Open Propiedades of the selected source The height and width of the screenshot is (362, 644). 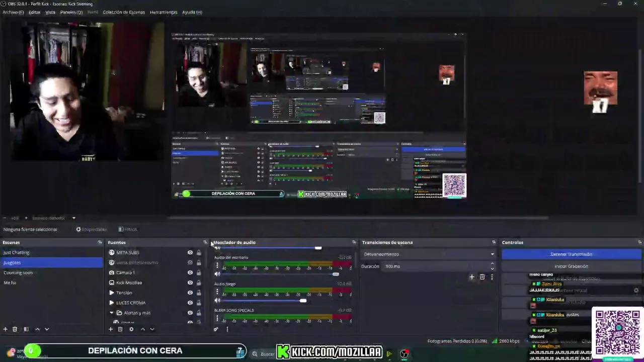coord(91,229)
